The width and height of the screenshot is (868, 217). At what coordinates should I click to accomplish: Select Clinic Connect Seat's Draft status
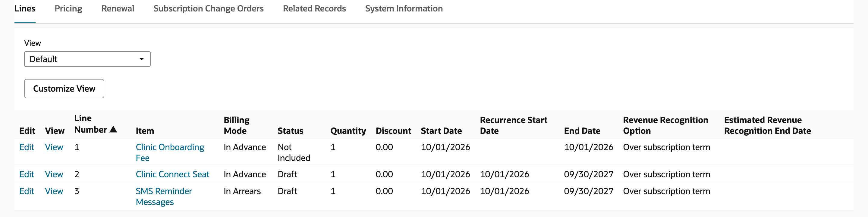point(287,174)
